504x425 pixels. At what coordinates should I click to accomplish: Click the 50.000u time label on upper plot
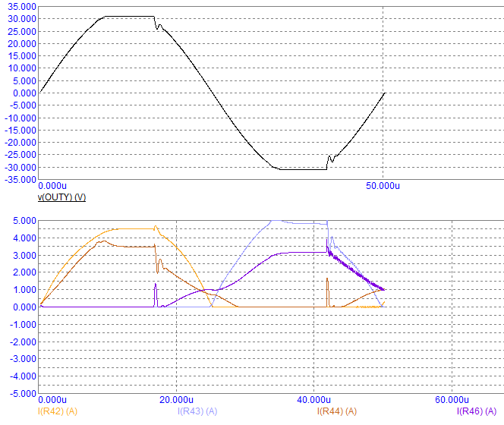(x=383, y=186)
